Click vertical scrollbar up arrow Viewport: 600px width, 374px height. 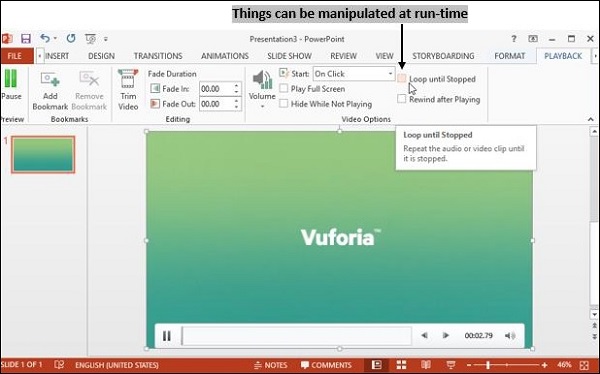tap(593, 132)
